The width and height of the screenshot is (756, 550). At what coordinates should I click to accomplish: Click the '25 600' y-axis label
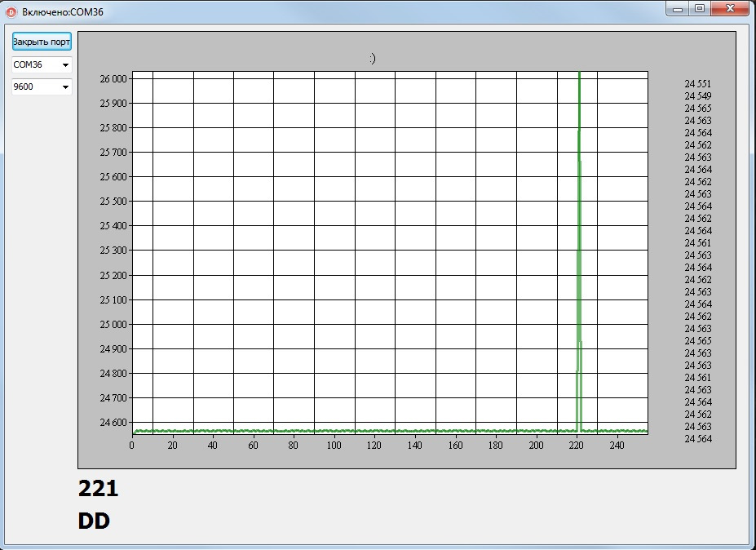(113, 177)
